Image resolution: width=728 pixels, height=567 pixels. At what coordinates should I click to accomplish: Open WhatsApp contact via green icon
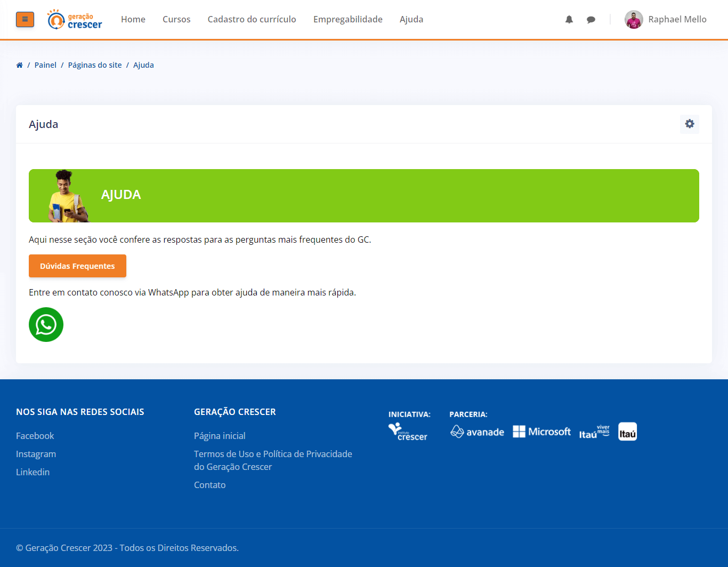(46, 324)
